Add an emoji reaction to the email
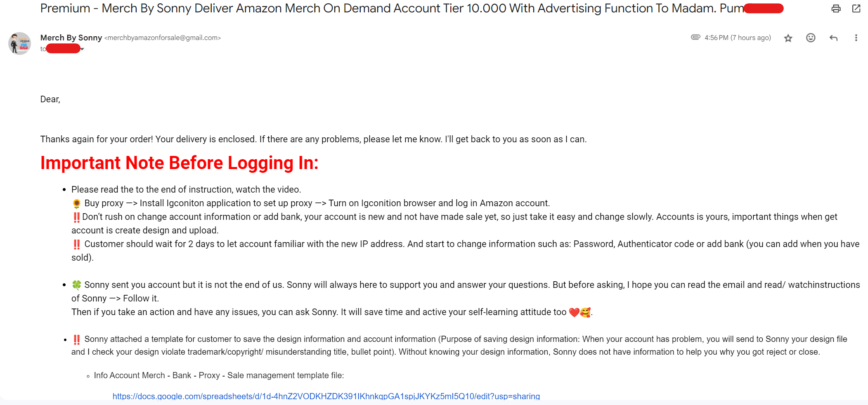This screenshot has height=405, width=868. click(x=811, y=38)
